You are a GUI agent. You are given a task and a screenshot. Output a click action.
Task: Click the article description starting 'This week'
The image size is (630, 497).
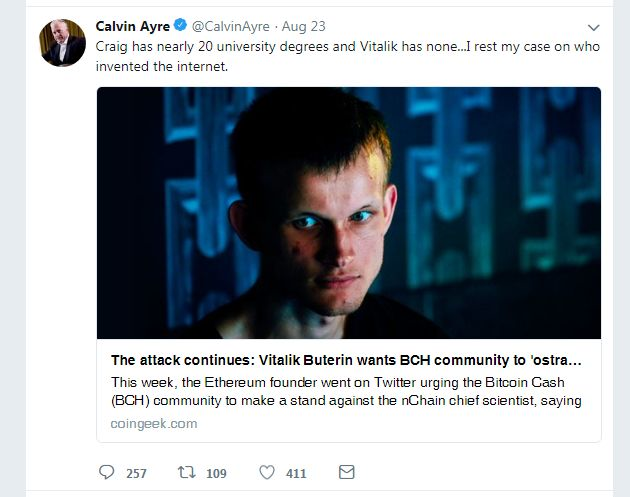tap(346, 391)
